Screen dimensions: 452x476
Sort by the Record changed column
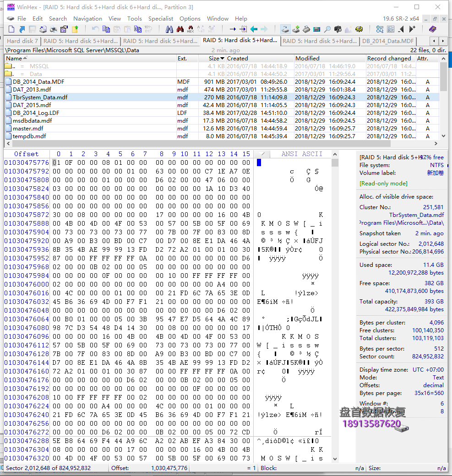391,58
